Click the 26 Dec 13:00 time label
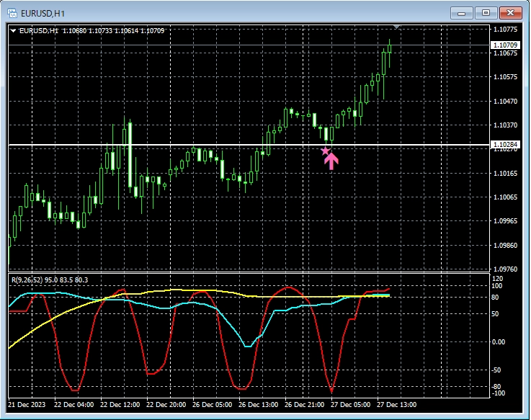Viewport: 531px width, 420px height. click(x=259, y=405)
